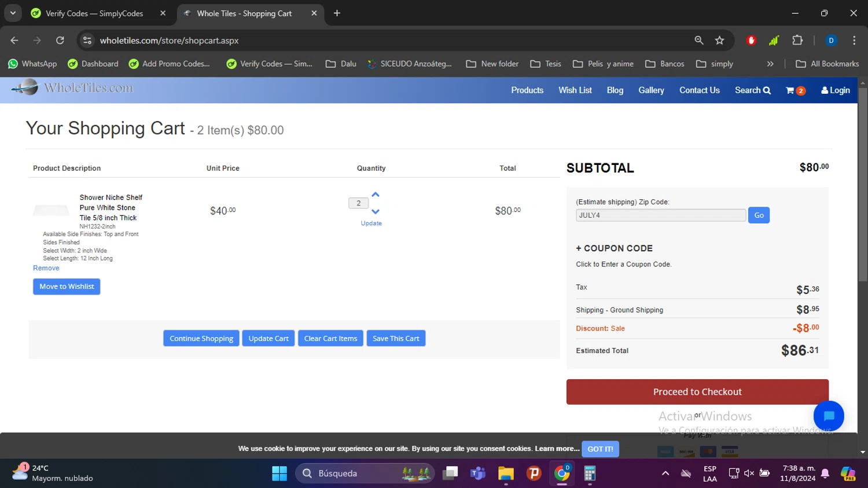Click the browser forward arrow
This screenshot has width=868, height=488.
[x=37, y=41]
